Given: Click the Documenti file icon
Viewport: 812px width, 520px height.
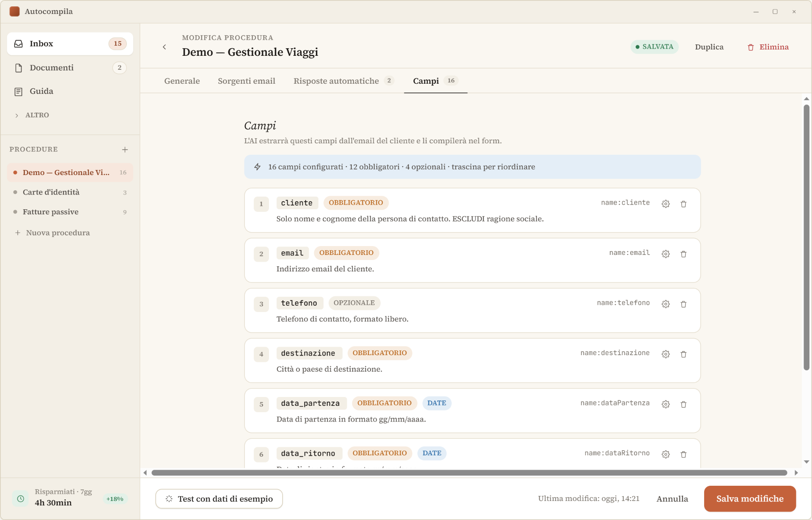Looking at the screenshot, I should pyautogui.click(x=19, y=68).
